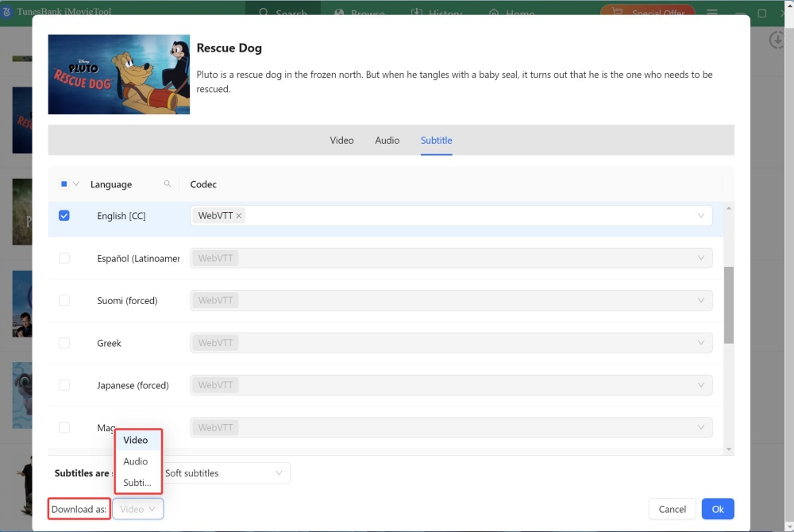
Task: Expand the selection chevron beside header checkbox
Action: pos(76,184)
